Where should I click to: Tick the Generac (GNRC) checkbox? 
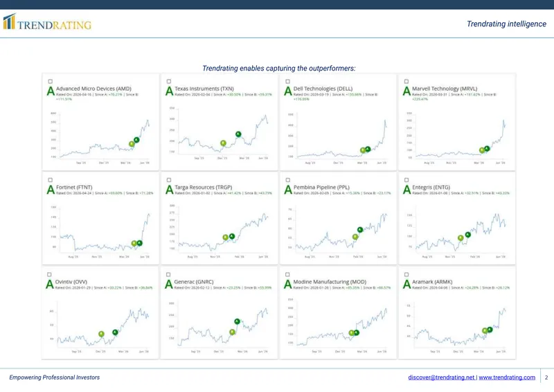click(168, 274)
